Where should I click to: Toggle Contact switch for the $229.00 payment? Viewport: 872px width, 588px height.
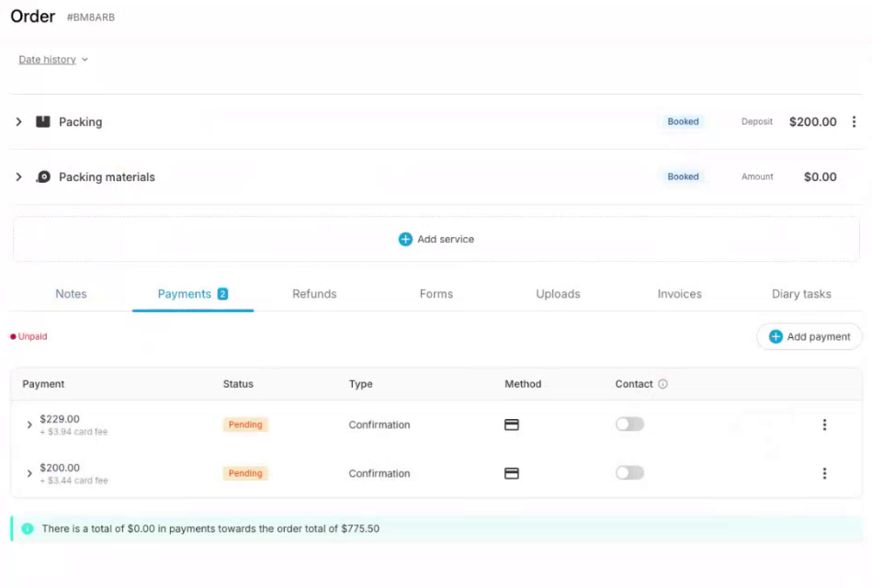[x=629, y=424]
